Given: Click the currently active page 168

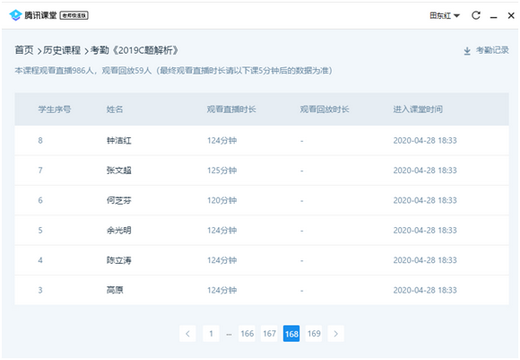Looking at the screenshot, I should point(291,333).
